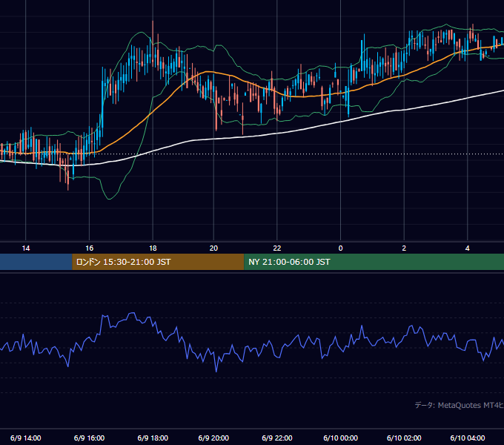Select the 20 hour axis label

pos(213,248)
